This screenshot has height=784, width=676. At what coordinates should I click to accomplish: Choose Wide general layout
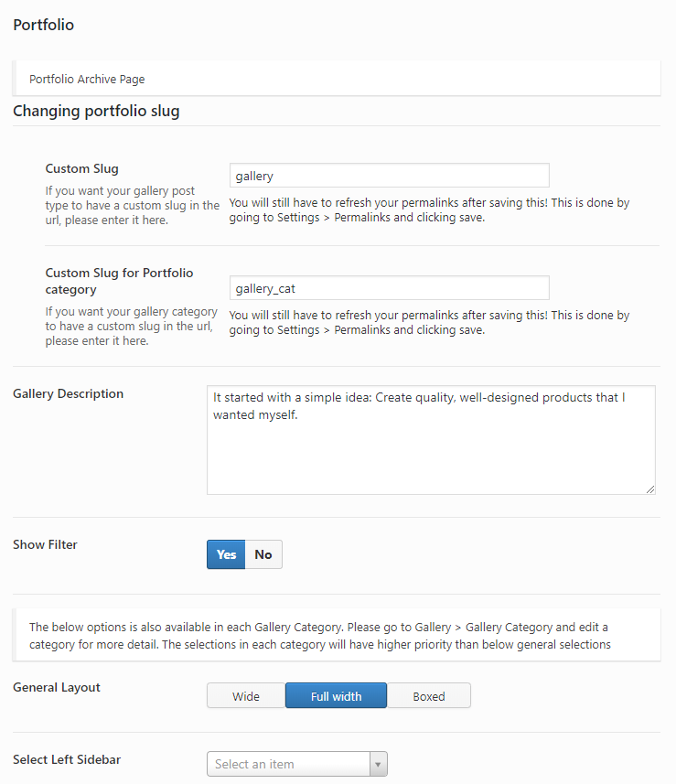[x=246, y=695]
